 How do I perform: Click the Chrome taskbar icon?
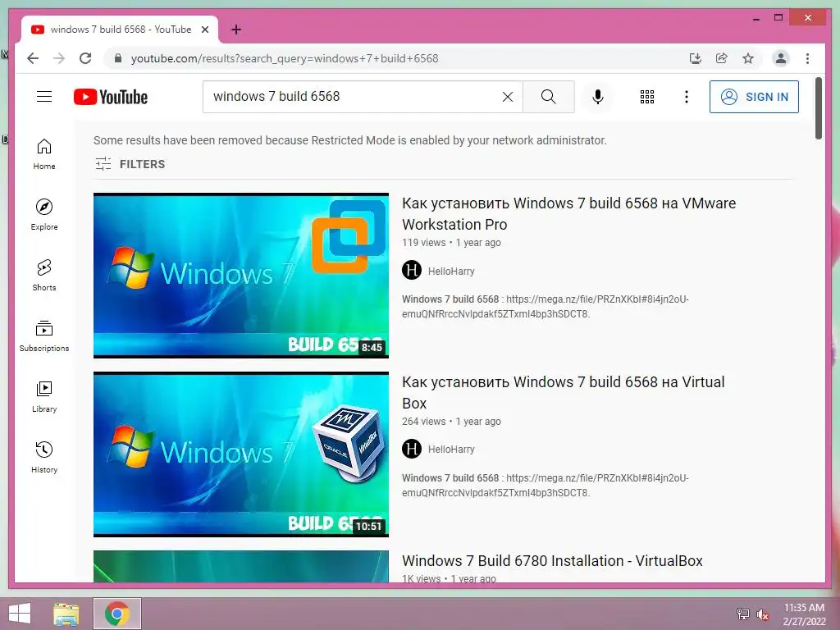tap(116, 614)
